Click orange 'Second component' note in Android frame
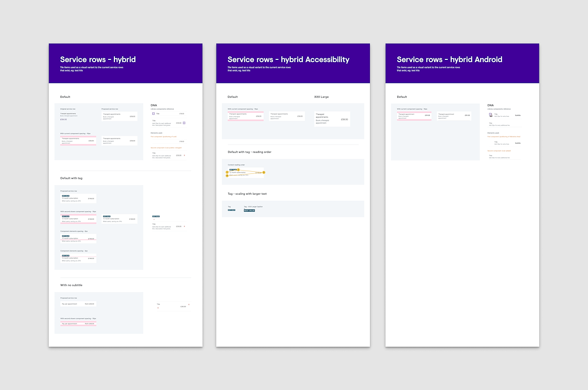 [x=499, y=151]
